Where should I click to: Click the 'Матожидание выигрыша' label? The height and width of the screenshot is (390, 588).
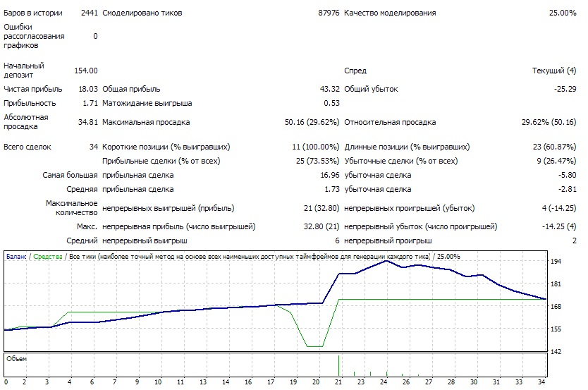tap(147, 103)
